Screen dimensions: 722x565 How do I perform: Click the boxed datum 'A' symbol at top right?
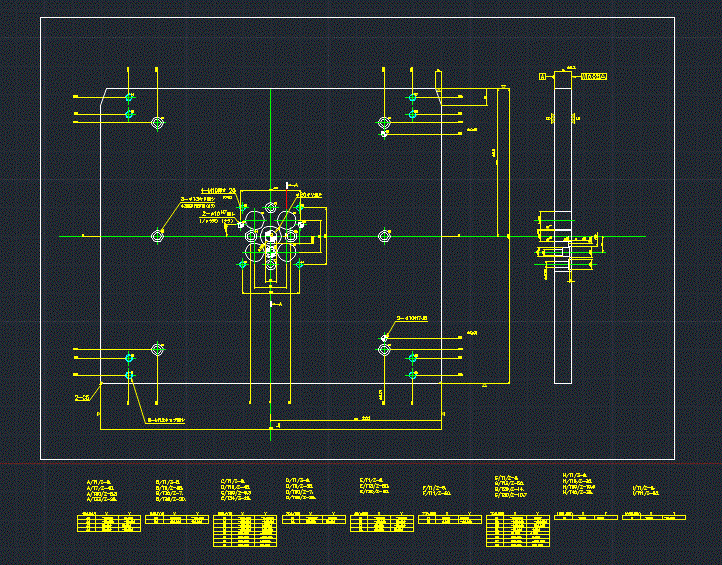pyautogui.click(x=543, y=76)
